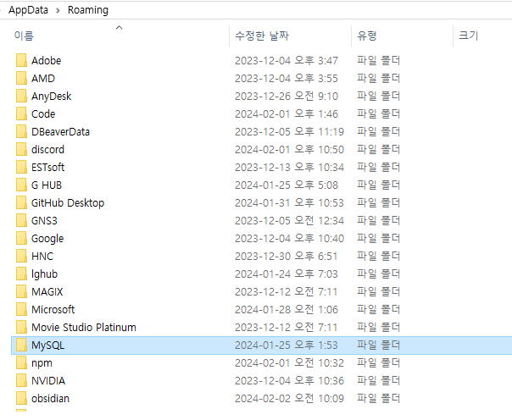Click date 2024-01-31 오후 10:53
This screenshot has width=512, height=420.
[289, 203]
